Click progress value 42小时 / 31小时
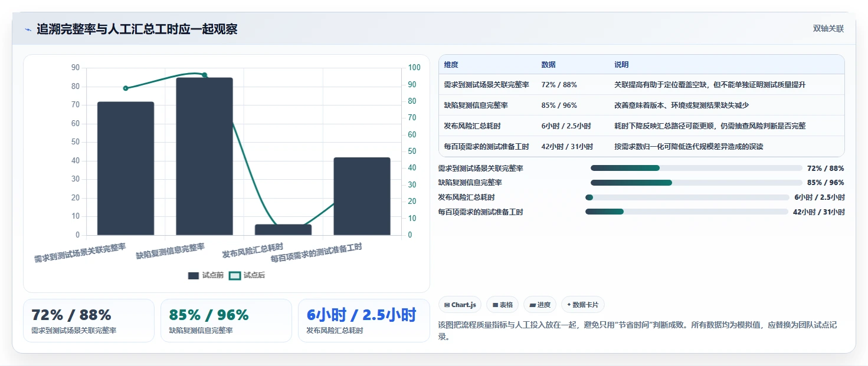The height and width of the screenshot is (366, 868). point(819,212)
